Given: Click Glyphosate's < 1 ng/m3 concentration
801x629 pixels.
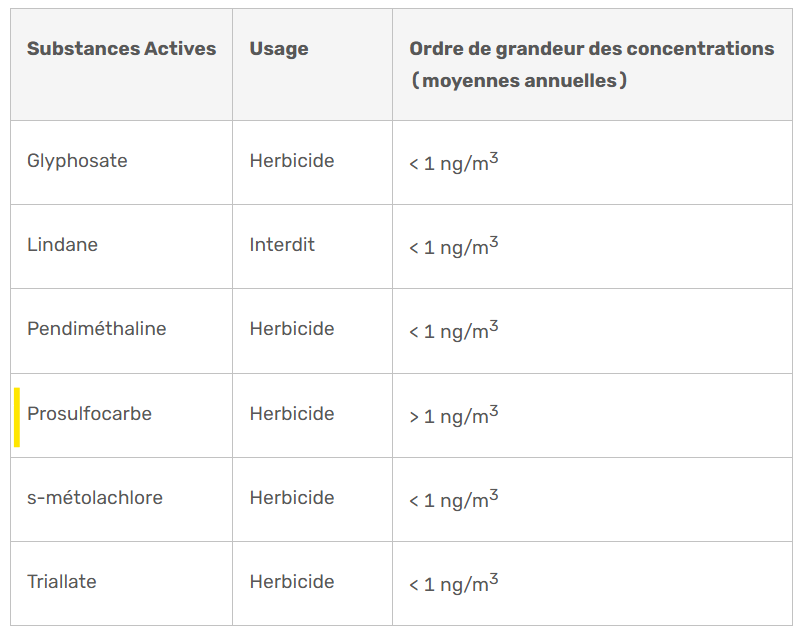Looking at the screenshot, I should pos(453,162).
